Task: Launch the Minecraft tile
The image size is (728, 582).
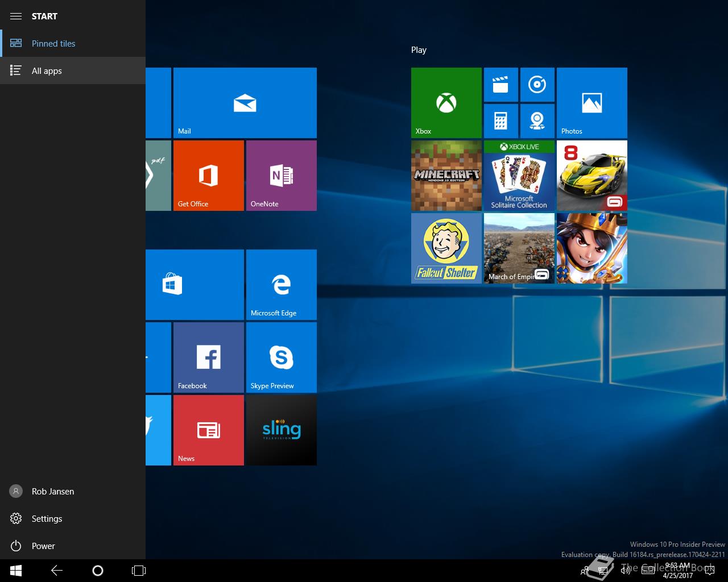Action: point(446,176)
